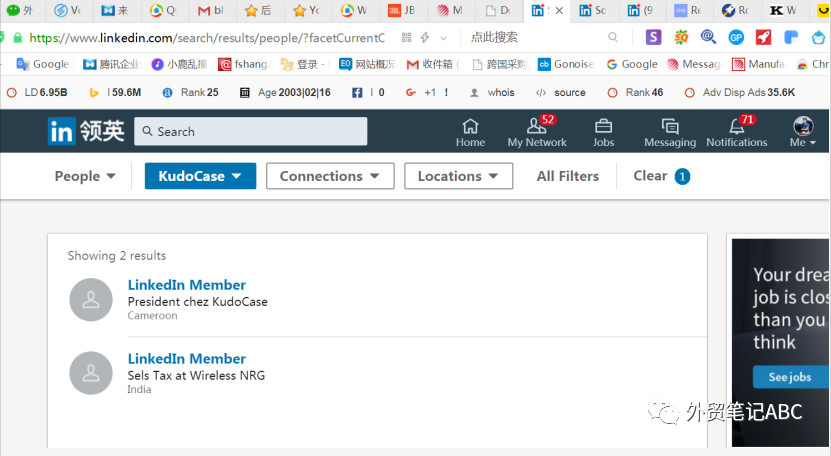Click the GP extension icon
The image size is (831, 456).
tap(736, 37)
